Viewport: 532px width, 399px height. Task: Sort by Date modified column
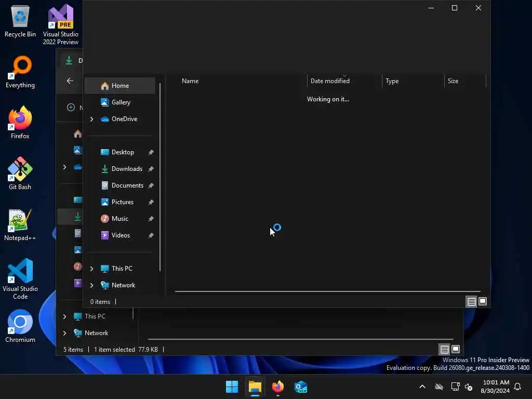345,81
